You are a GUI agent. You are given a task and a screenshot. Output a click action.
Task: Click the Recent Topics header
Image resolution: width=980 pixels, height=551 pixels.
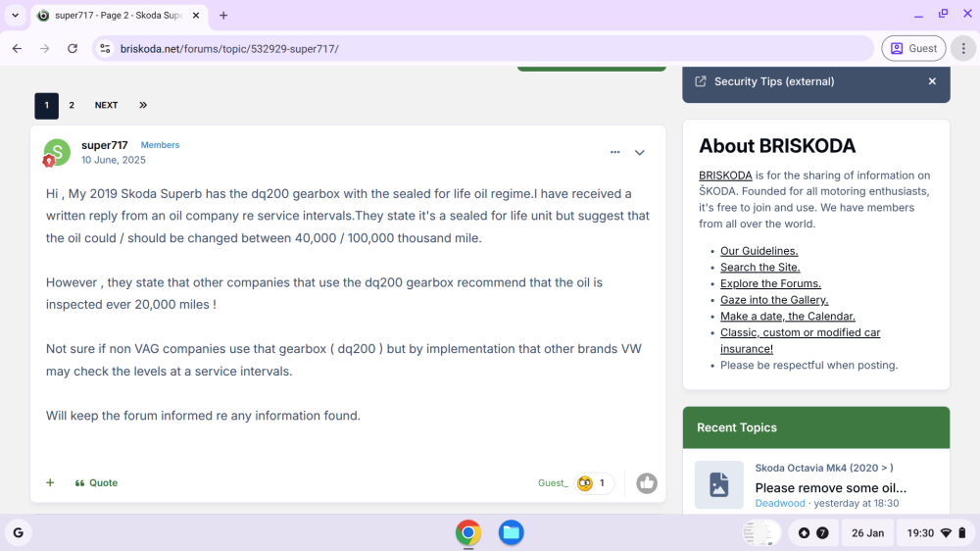[x=816, y=427]
